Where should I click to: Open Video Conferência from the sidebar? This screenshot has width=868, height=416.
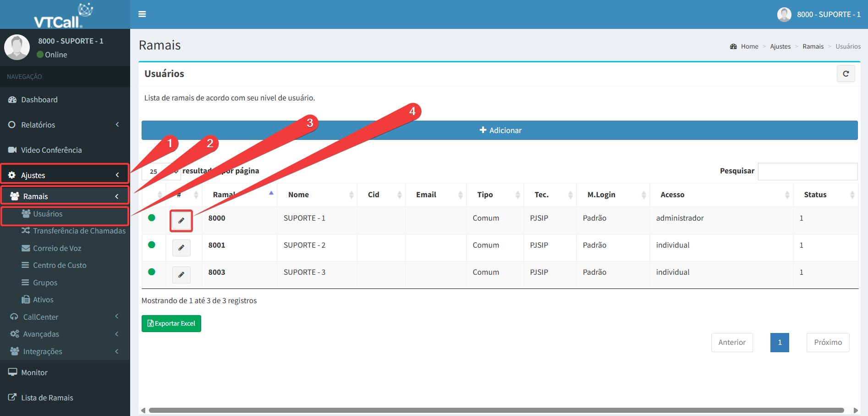click(51, 150)
